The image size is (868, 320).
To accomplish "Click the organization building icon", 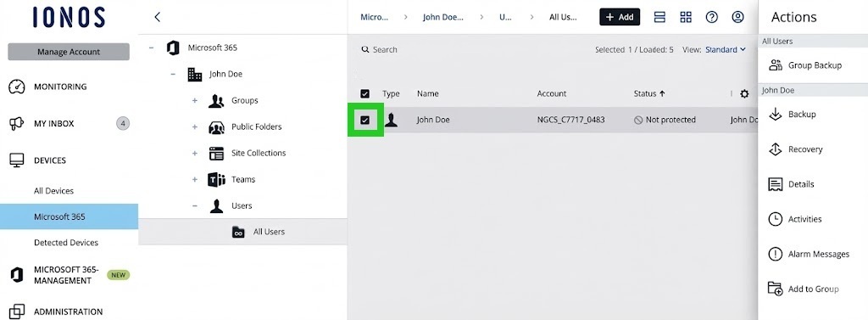I will 195,75.
